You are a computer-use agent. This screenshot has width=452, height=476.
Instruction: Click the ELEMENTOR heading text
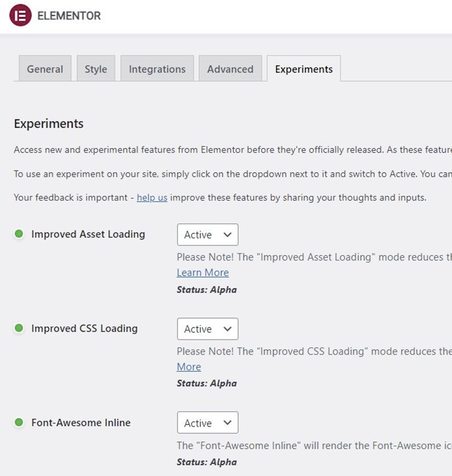point(68,16)
